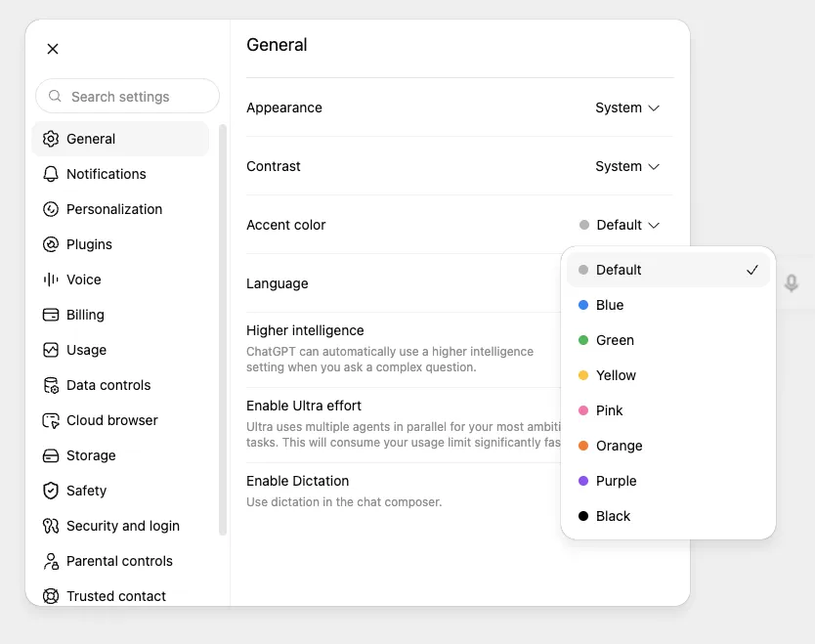Click the sidebar scrollbar
The image size is (815, 644).
point(223,329)
